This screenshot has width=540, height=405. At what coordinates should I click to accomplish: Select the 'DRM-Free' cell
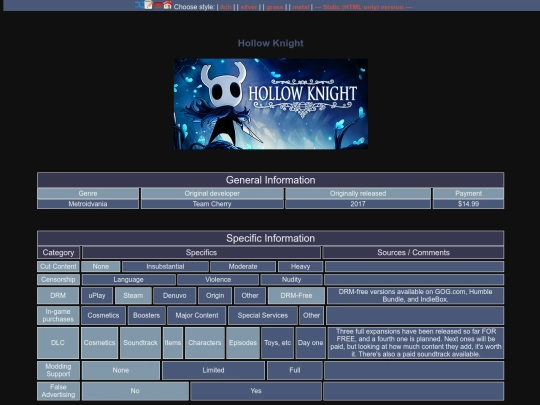[296, 295]
